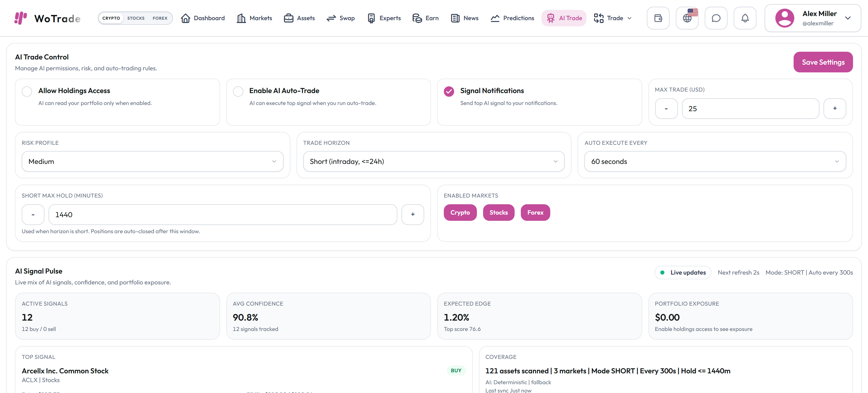The image size is (868, 393).
Task: Open the Trade Horizon dropdown
Action: point(434,162)
